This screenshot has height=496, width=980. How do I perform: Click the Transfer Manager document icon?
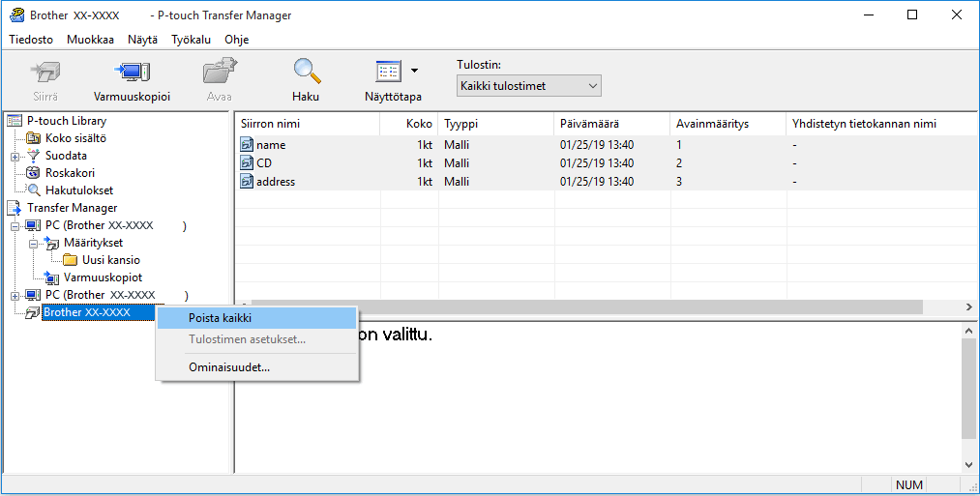click(x=15, y=208)
